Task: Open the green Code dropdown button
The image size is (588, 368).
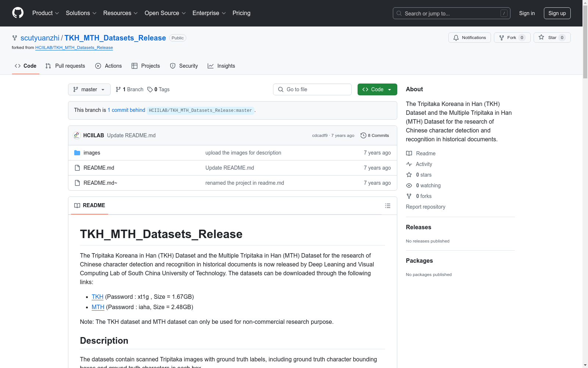Action: pos(377,89)
